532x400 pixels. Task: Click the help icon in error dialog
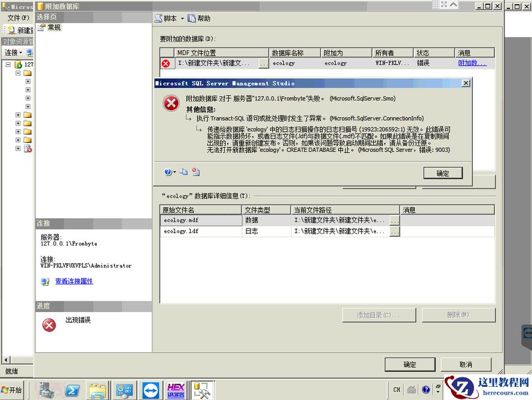(168, 172)
